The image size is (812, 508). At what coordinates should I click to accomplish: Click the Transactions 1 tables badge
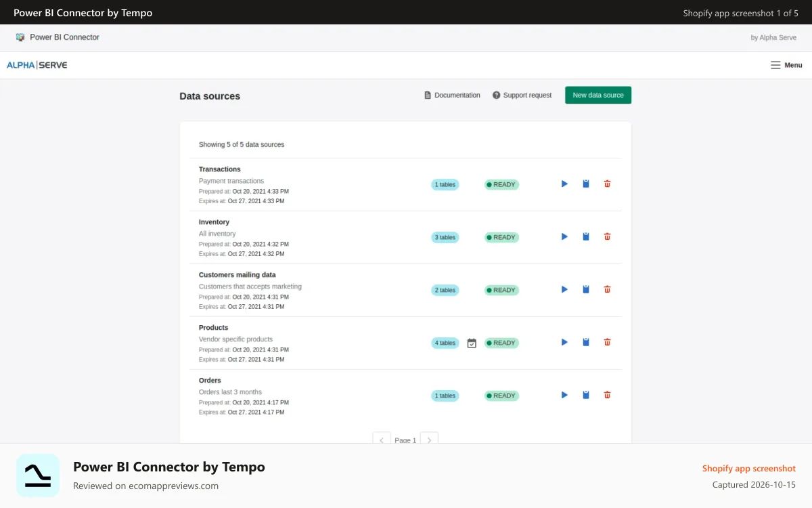(x=445, y=184)
